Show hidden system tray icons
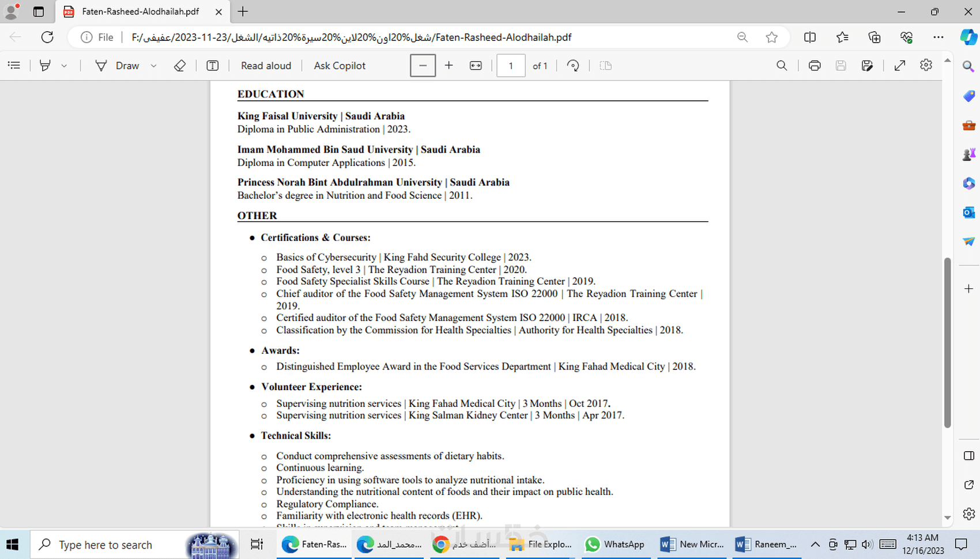Screen dimensions: 980x559 tap(815, 545)
